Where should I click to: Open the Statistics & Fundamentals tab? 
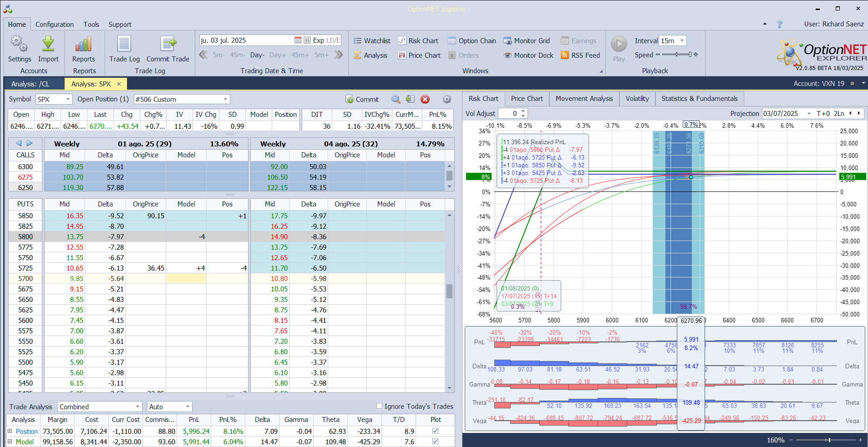click(x=700, y=99)
